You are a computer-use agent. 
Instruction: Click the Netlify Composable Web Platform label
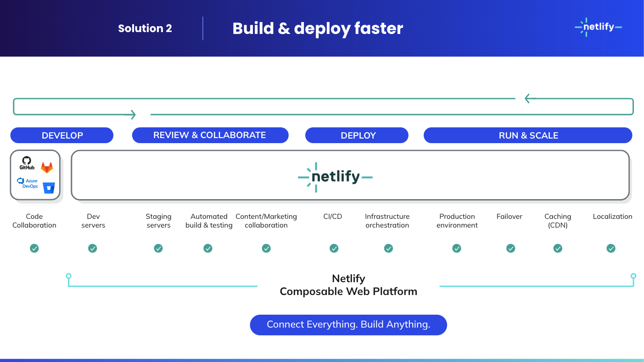coord(348,285)
